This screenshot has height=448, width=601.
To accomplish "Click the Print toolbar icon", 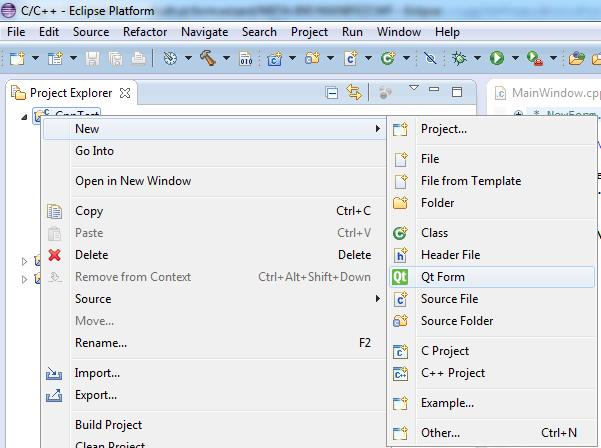I will tap(138, 59).
